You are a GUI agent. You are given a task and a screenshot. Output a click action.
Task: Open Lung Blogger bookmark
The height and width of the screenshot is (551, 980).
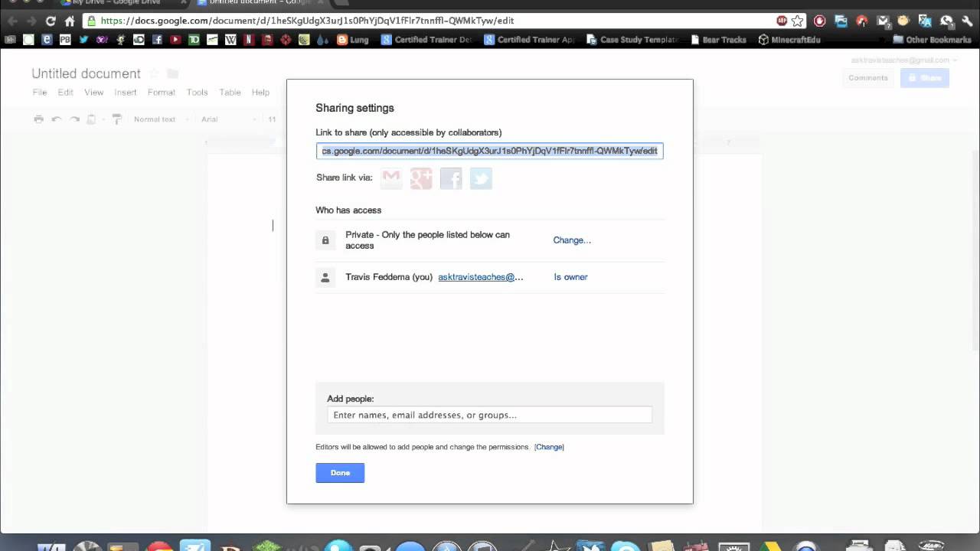[x=352, y=39]
